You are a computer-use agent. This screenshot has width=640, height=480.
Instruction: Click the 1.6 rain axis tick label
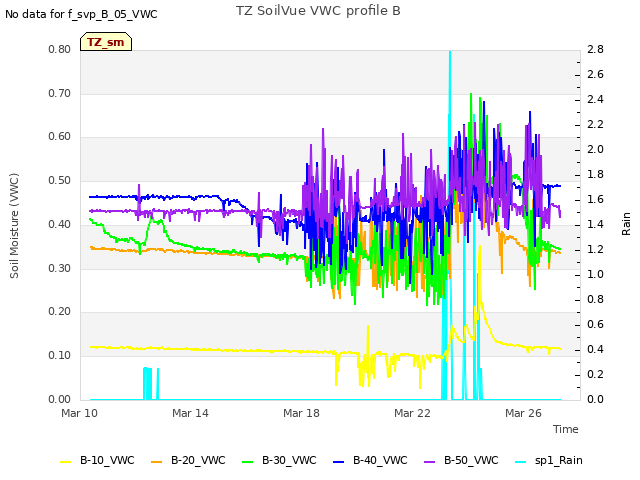596,200
